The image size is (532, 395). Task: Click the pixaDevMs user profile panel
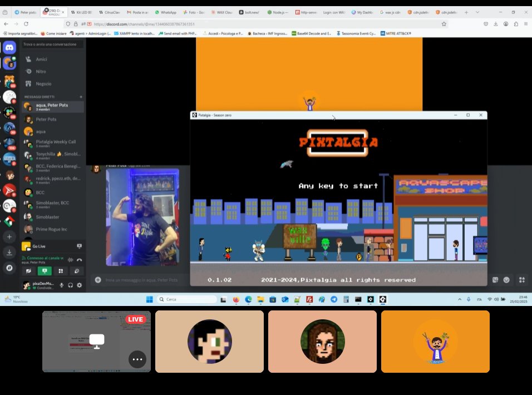pyautogui.click(x=38, y=285)
